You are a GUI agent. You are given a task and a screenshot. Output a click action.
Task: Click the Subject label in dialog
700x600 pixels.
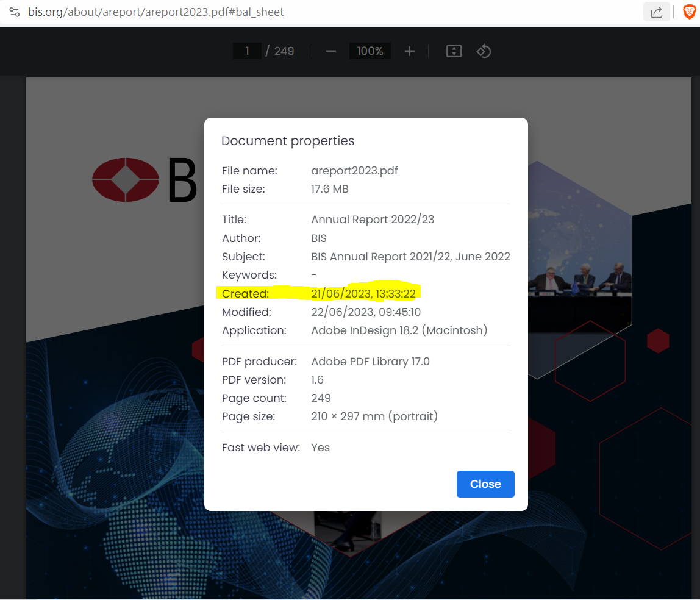243,257
